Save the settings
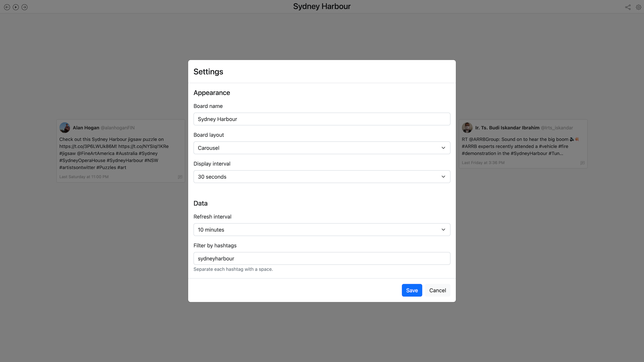The image size is (644, 362). point(412,290)
